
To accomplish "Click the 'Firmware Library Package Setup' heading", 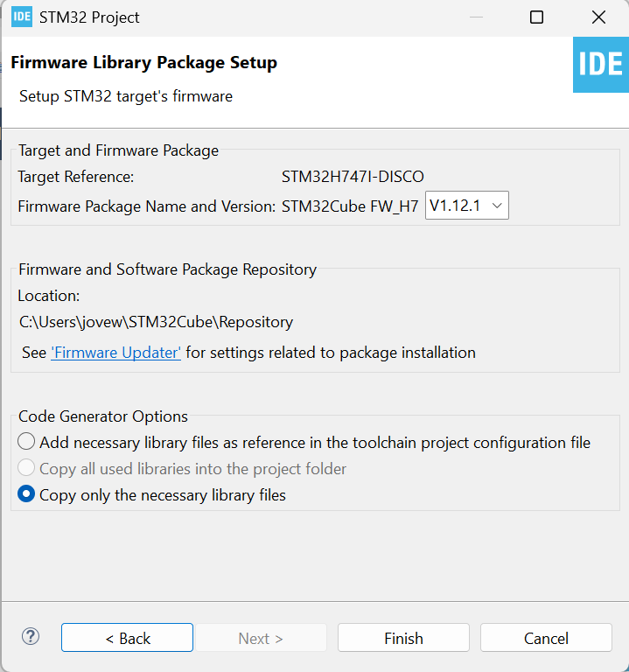I will pos(144,63).
